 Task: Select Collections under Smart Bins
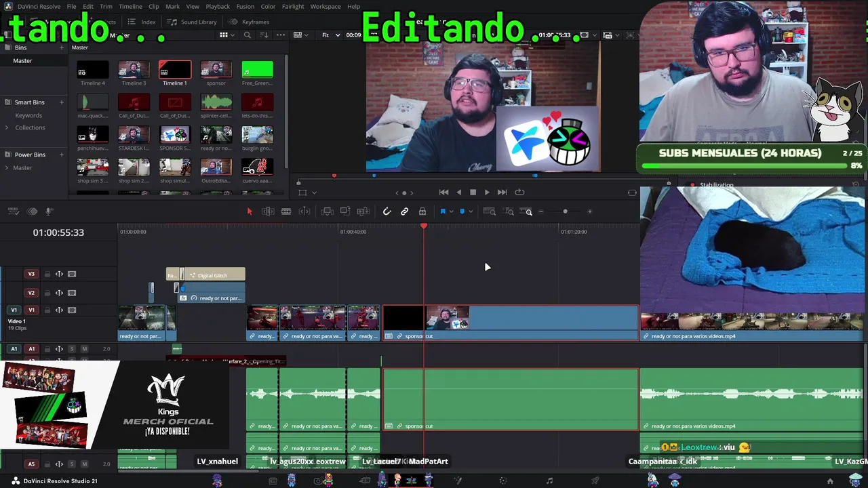pyautogui.click(x=30, y=127)
